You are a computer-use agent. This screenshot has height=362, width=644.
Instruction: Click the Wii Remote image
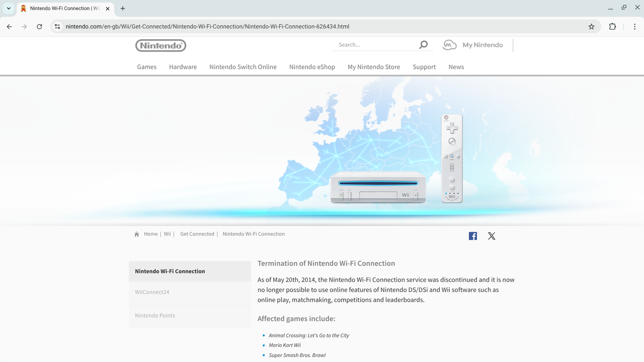pyautogui.click(x=452, y=159)
